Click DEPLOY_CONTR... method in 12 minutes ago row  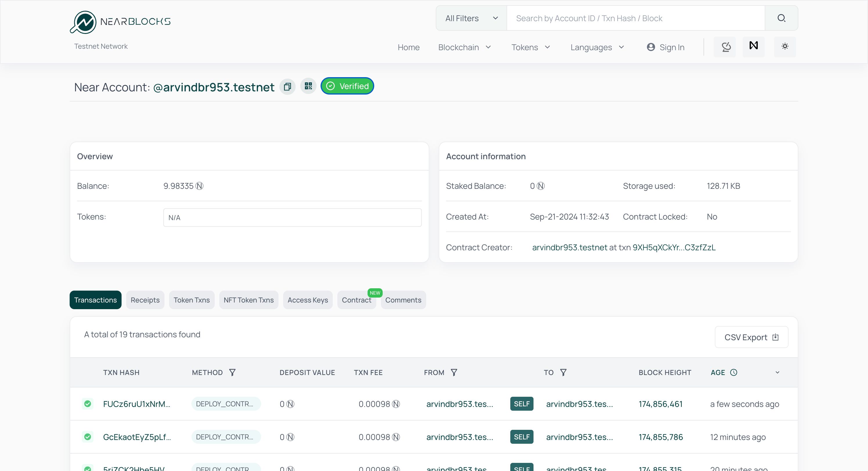tap(226, 437)
